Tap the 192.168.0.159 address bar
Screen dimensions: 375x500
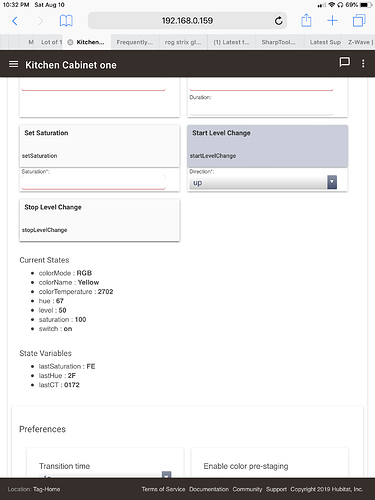pyautogui.click(x=187, y=21)
